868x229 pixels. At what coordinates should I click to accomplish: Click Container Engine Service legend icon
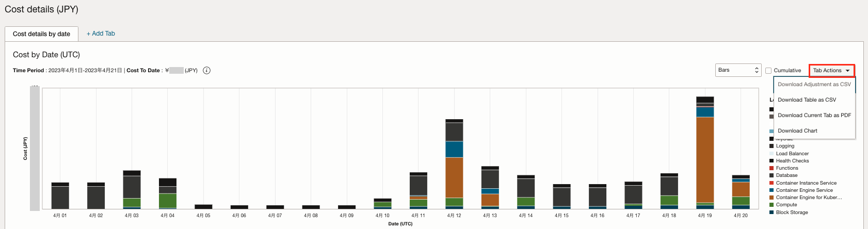pos(771,190)
